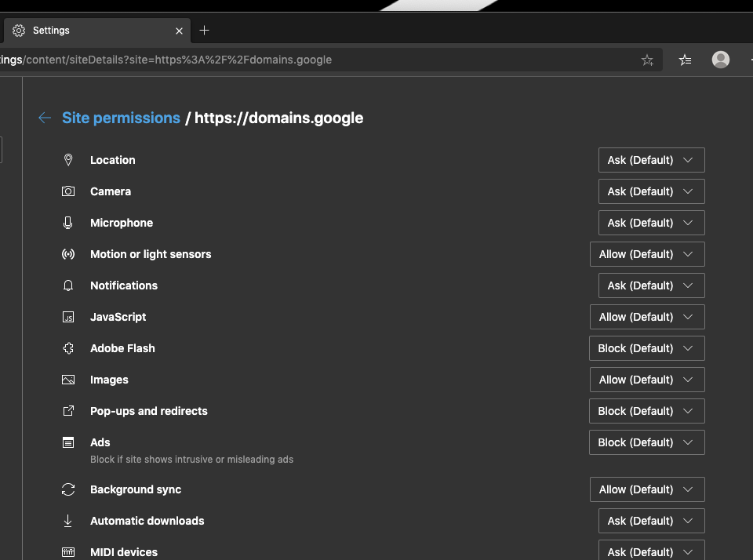Click the address bar URL field
Viewport: 753px width, 560px height.
pos(314,60)
